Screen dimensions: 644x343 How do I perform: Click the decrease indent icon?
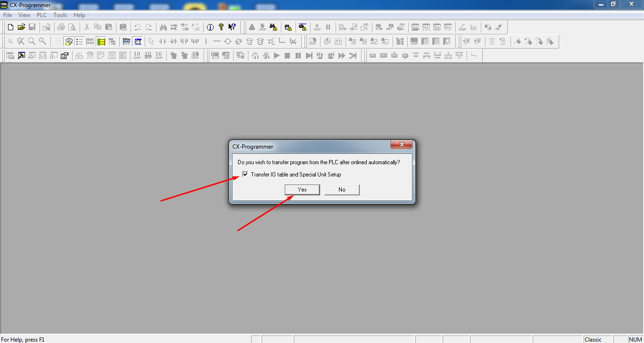click(x=467, y=42)
